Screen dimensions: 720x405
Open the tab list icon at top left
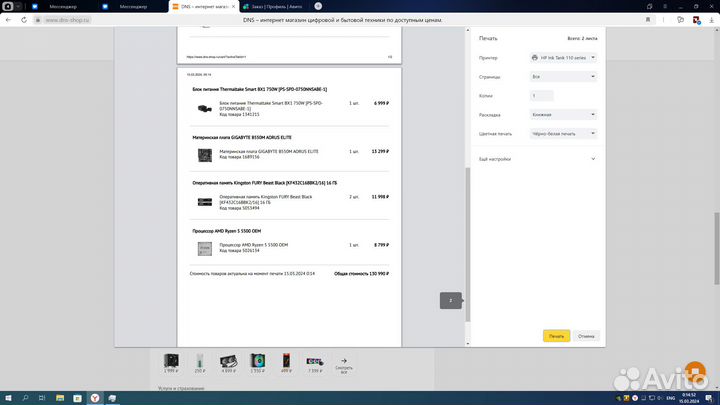click(7, 6)
